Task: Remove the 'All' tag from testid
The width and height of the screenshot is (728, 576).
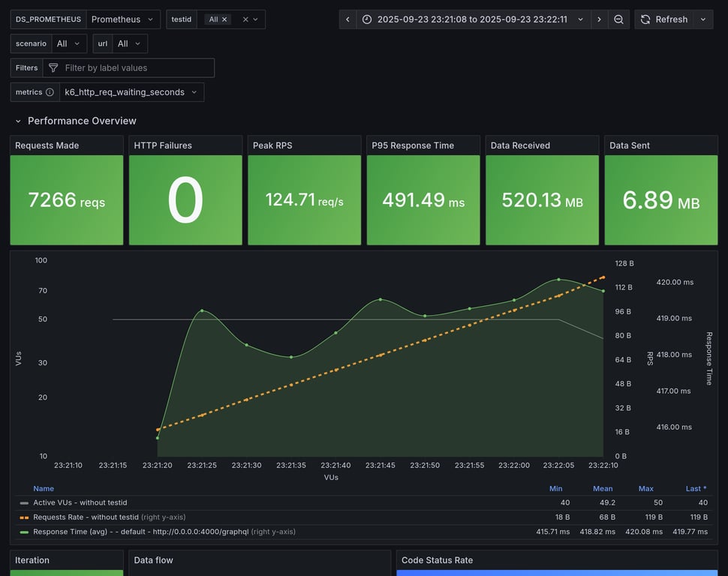Action: [x=224, y=19]
